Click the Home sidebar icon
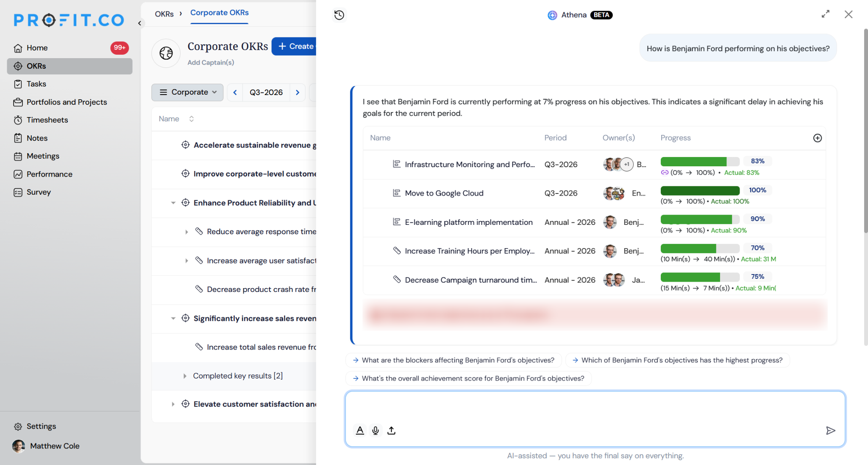The height and width of the screenshot is (465, 868). [x=18, y=48]
